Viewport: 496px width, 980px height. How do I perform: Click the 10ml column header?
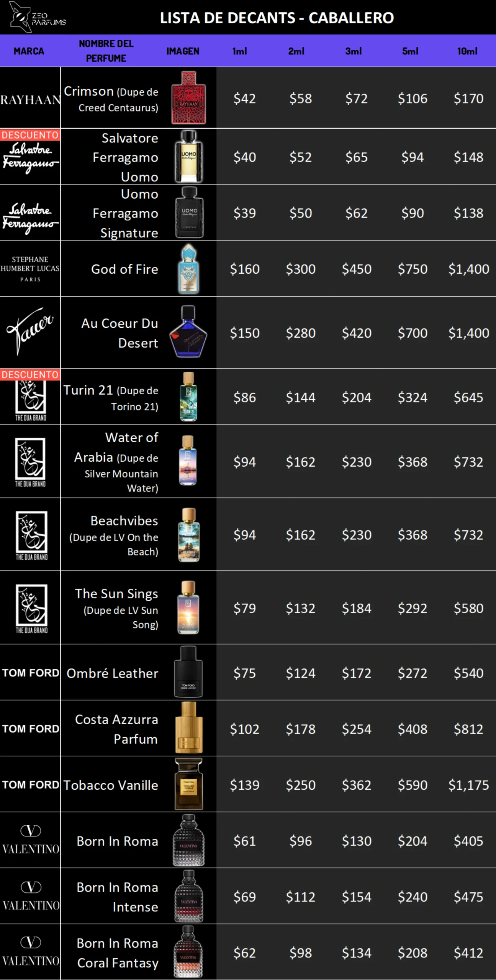(467, 51)
